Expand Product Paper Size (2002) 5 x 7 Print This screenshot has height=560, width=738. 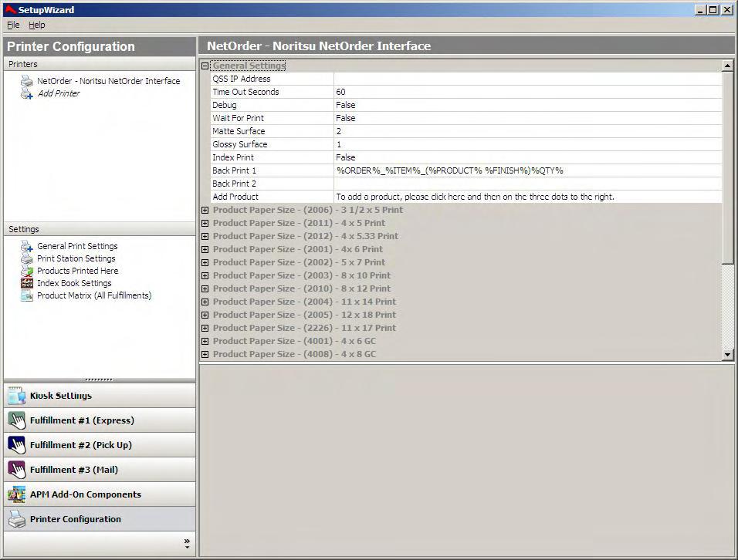tap(205, 263)
